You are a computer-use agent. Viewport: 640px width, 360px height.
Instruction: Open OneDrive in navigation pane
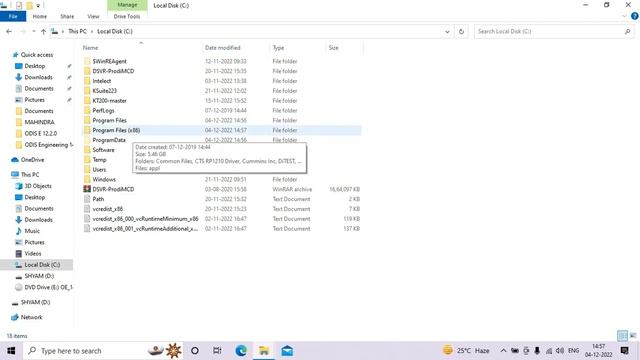click(x=32, y=160)
